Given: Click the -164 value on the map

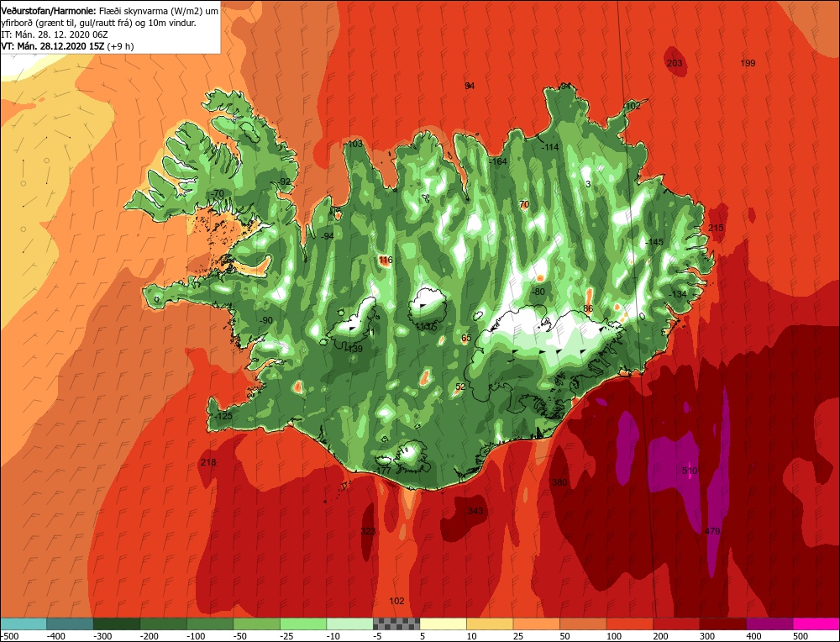Looking at the screenshot, I should (x=498, y=161).
